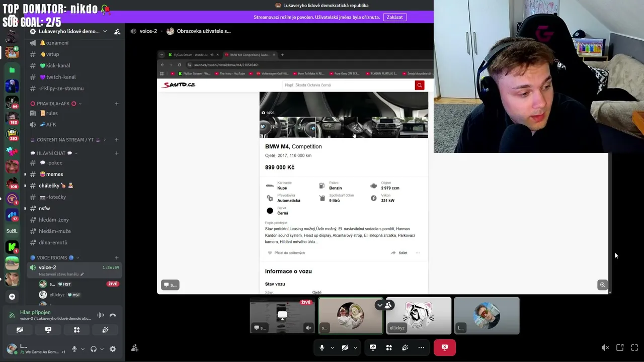This screenshot has width=644, height=362.
Task: Open Kick server icon in sidebar
Action: pos(12,247)
